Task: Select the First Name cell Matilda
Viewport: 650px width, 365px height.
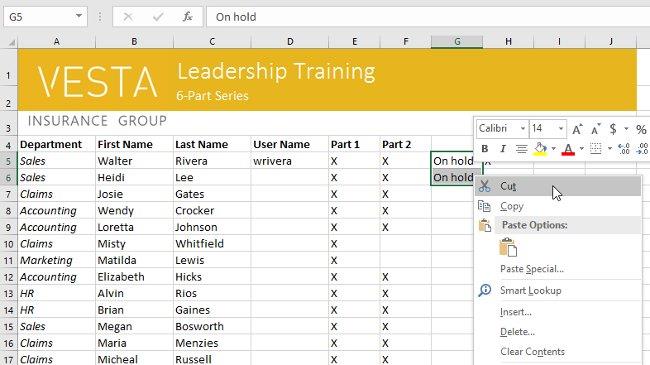Action: click(x=134, y=260)
